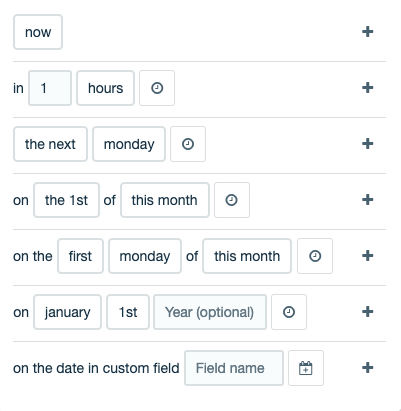
Task: Open the 'the 1st' day dropdown
Action: (x=66, y=200)
